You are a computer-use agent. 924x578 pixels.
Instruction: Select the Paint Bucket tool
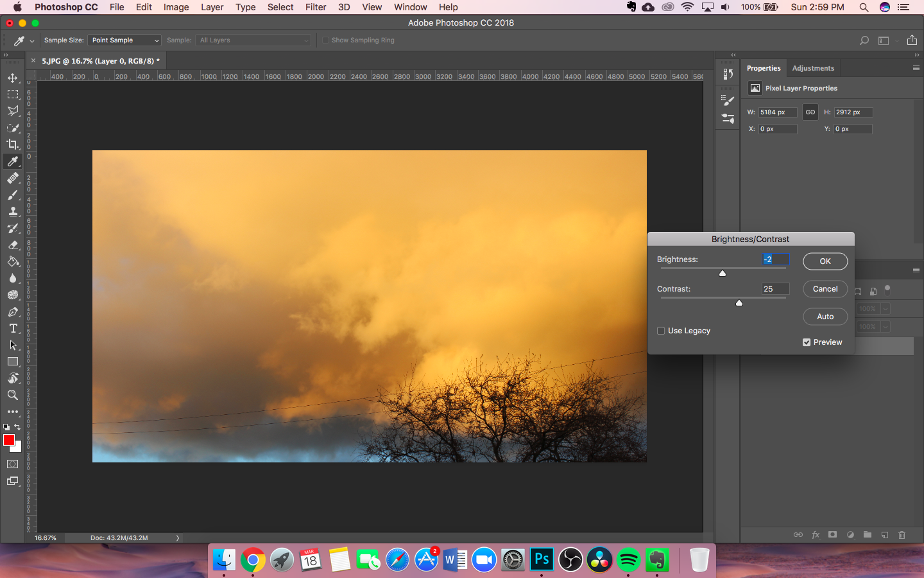[x=13, y=261]
